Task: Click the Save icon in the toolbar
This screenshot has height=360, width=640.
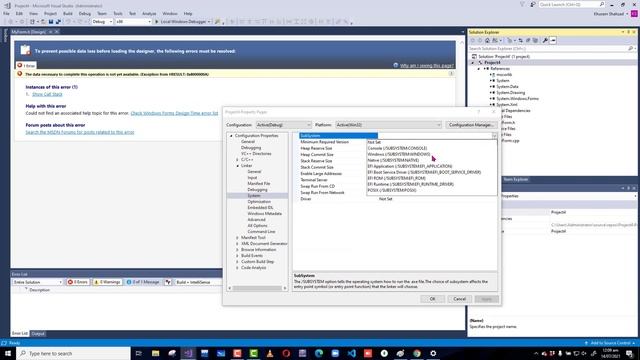Action: [x=51, y=22]
